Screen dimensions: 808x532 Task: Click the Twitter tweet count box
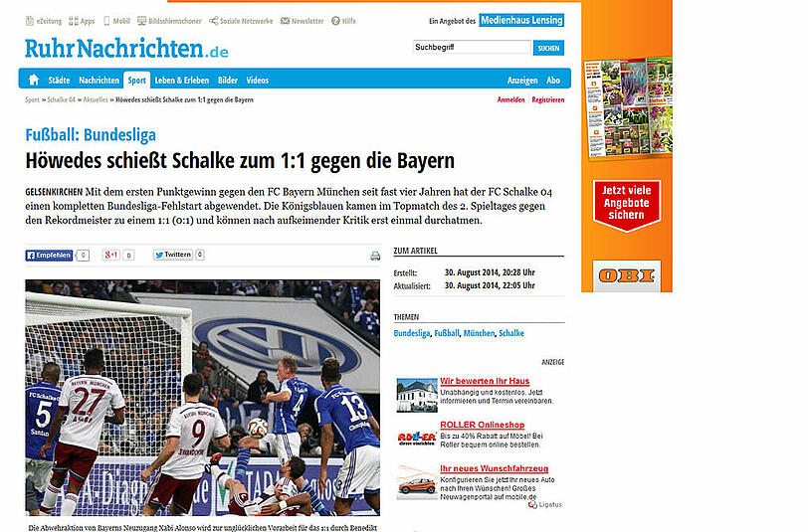[x=200, y=255]
